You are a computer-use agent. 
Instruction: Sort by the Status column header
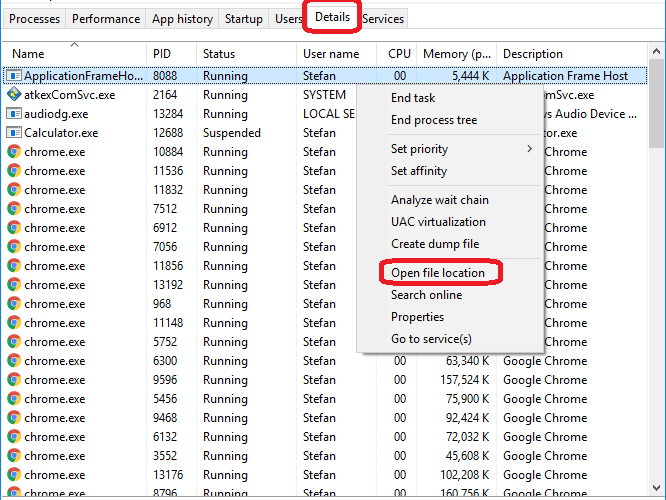pyautogui.click(x=246, y=54)
